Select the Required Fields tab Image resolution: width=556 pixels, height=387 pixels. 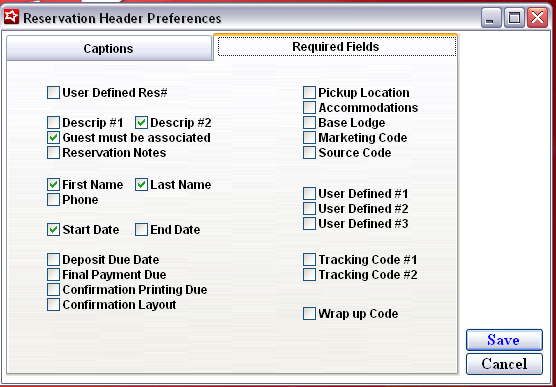click(x=336, y=46)
